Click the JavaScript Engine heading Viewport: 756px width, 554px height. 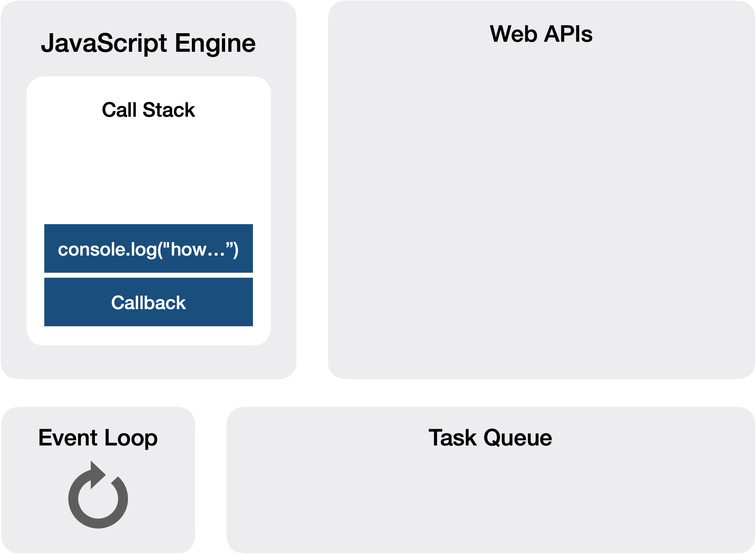pyautogui.click(x=148, y=43)
